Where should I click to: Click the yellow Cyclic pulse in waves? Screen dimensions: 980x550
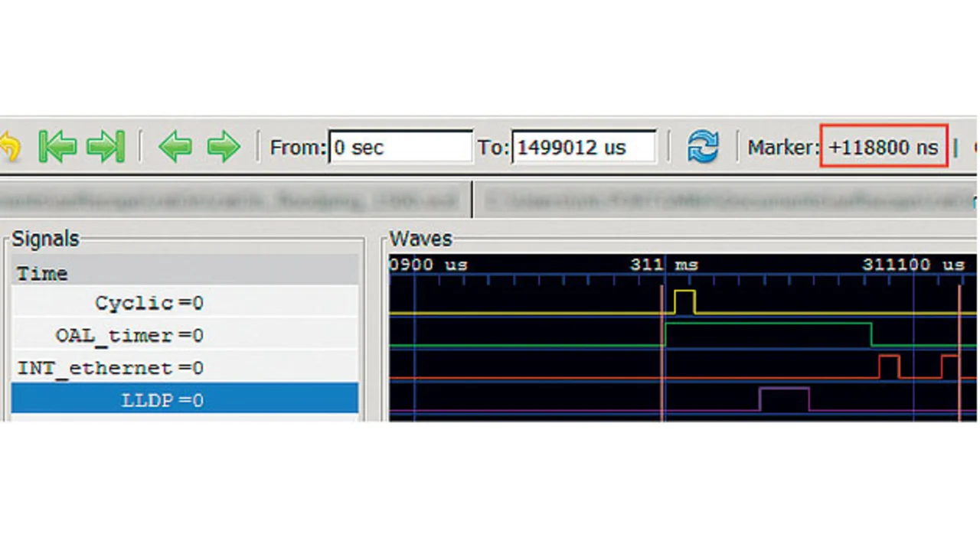click(x=684, y=302)
